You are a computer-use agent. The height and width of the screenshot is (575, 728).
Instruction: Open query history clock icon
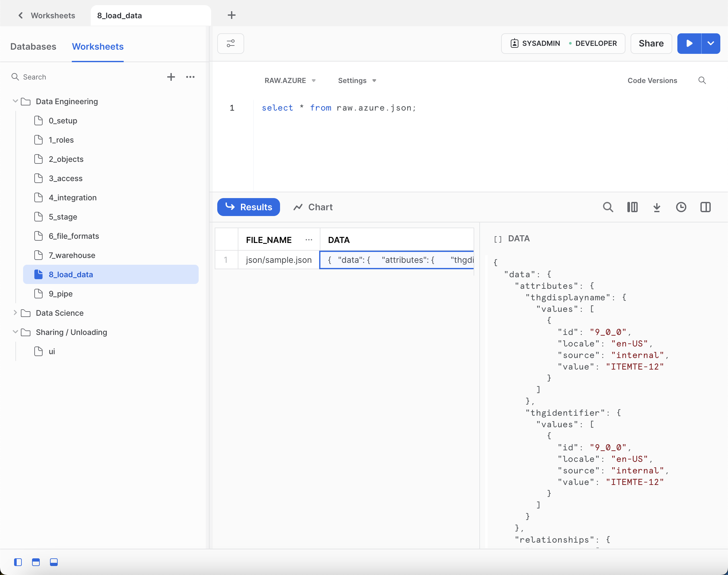[x=681, y=207]
